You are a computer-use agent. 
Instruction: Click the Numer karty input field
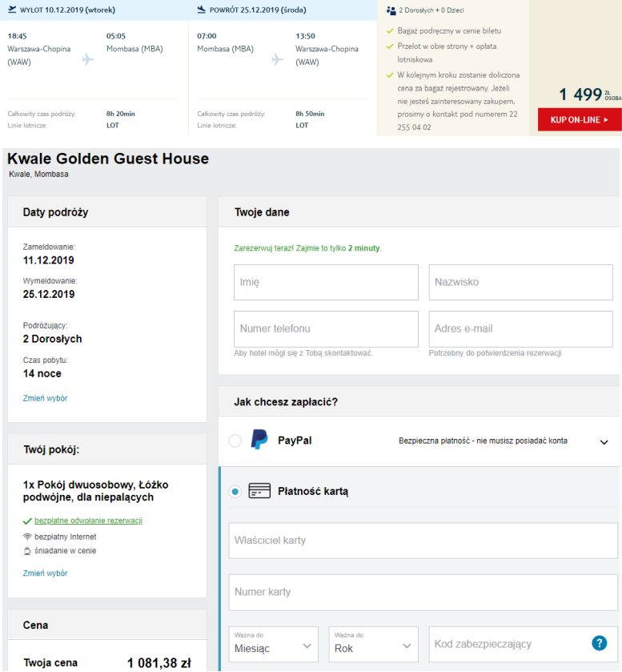(423, 593)
